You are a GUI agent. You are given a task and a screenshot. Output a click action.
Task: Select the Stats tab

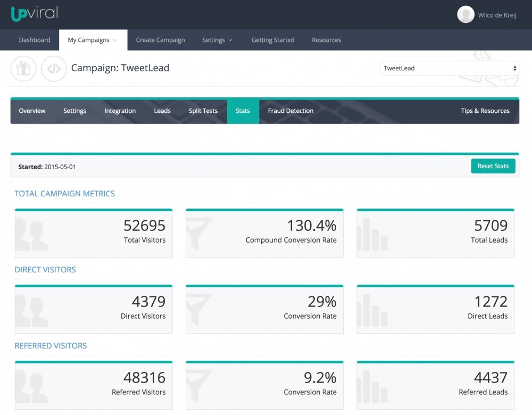click(243, 111)
